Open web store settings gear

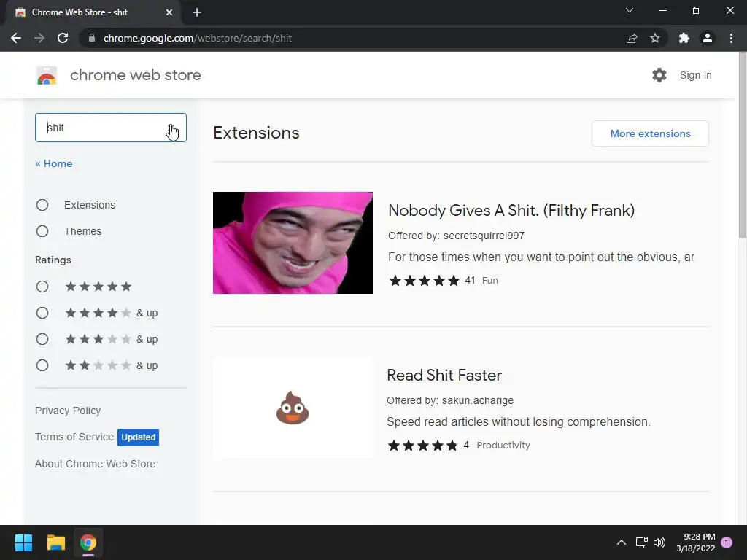tap(659, 75)
